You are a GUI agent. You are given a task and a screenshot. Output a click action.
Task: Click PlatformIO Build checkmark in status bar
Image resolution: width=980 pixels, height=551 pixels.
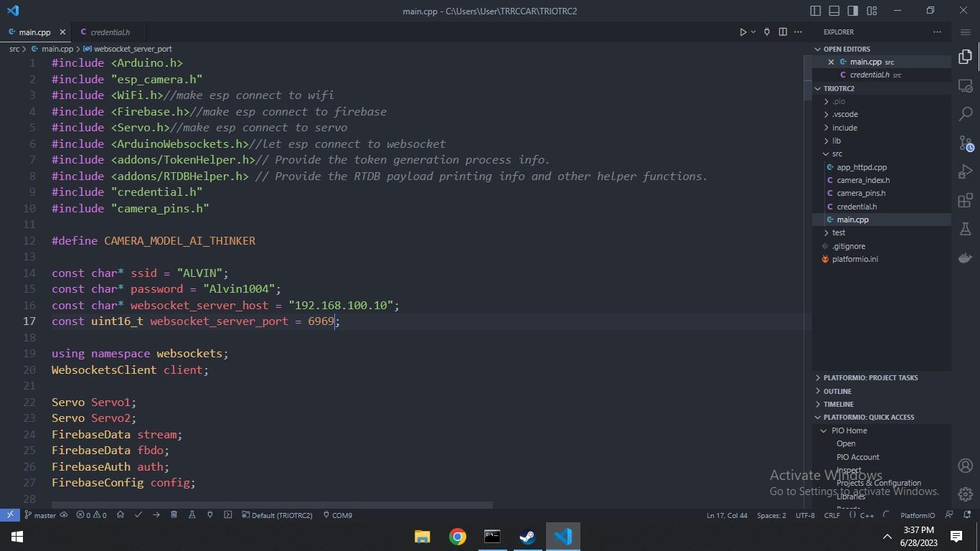[x=138, y=515]
